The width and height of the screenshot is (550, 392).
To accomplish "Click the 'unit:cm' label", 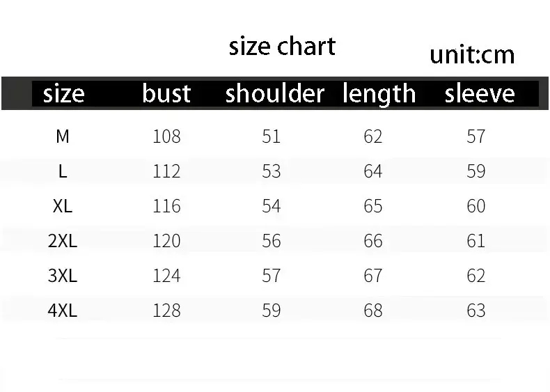I will tap(472, 55).
